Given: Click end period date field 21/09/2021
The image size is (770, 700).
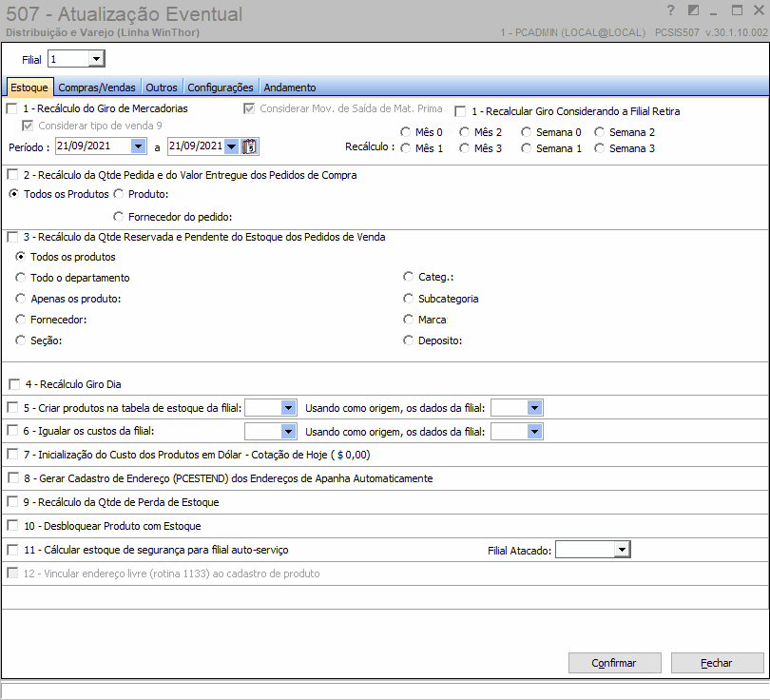Looking at the screenshot, I should pyautogui.click(x=196, y=146).
